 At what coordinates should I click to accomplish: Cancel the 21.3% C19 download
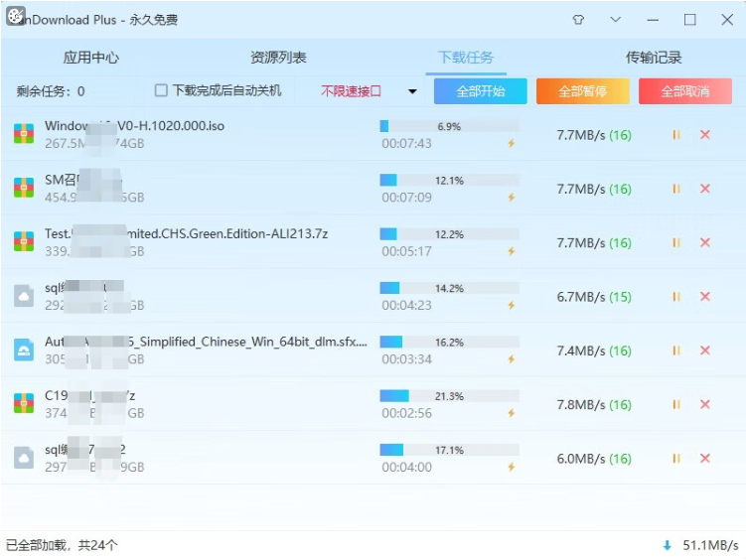tap(705, 404)
